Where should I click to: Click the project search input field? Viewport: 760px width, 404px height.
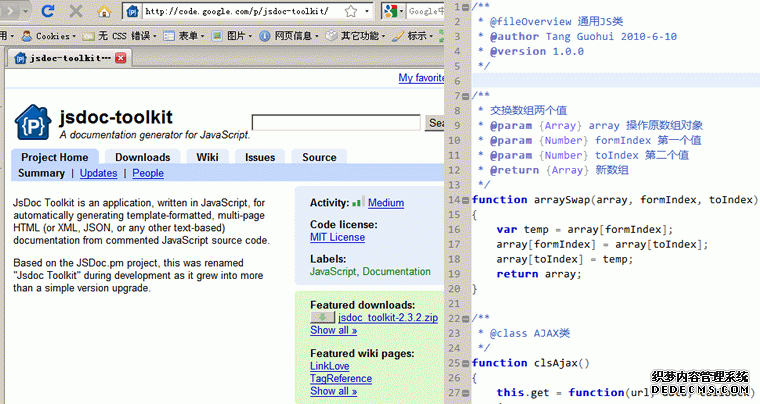pos(336,122)
